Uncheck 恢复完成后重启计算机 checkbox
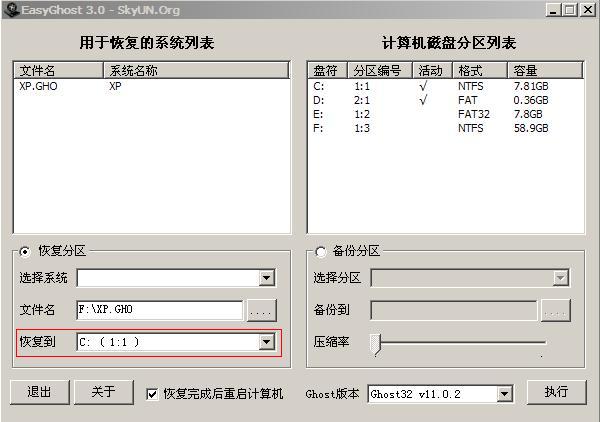The image size is (600, 422). click(x=152, y=394)
